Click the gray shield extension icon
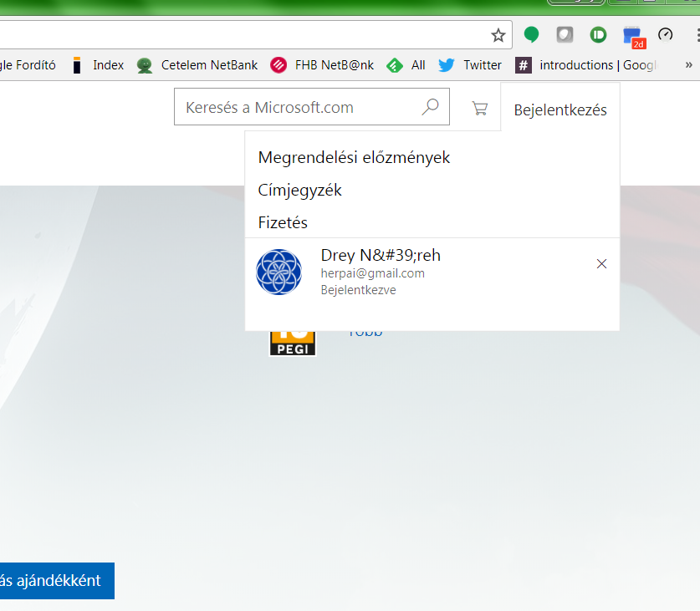The width and height of the screenshot is (700, 611). [x=565, y=35]
